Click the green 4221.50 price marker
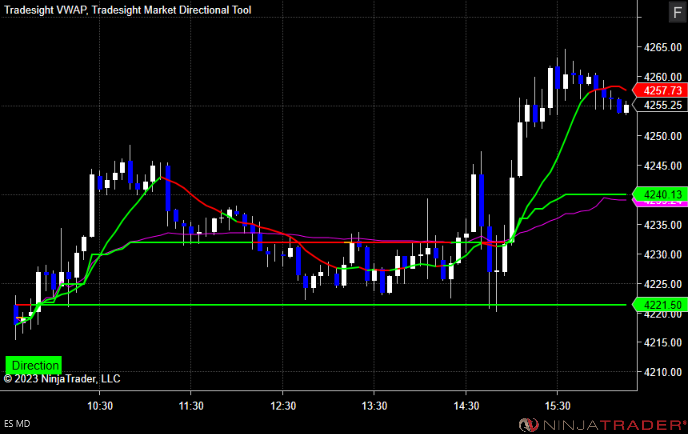 coord(659,305)
